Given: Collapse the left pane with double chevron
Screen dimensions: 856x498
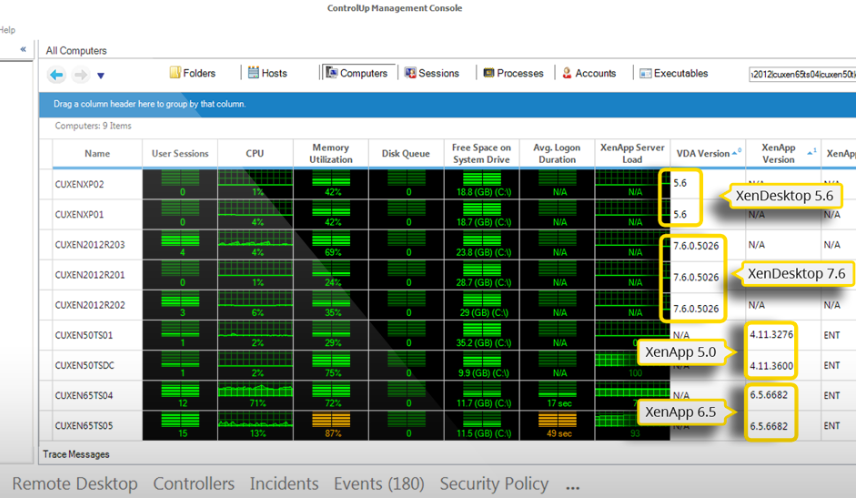Looking at the screenshot, I should pos(23,49).
